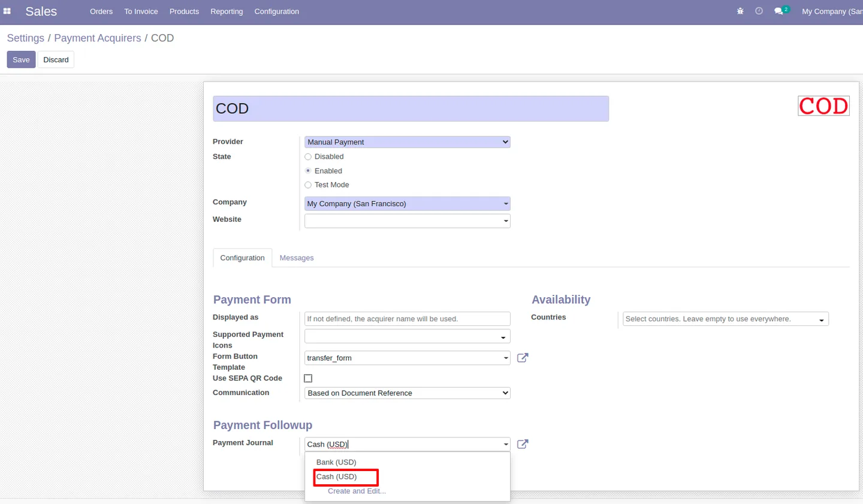Click the Displayed as input field
This screenshot has width=863, height=504.
point(408,319)
